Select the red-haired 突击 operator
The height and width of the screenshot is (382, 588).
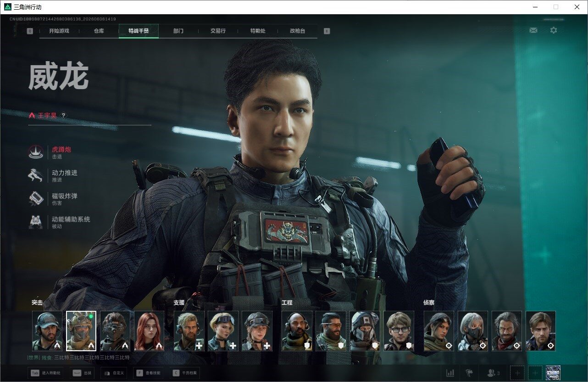(149, 331)
